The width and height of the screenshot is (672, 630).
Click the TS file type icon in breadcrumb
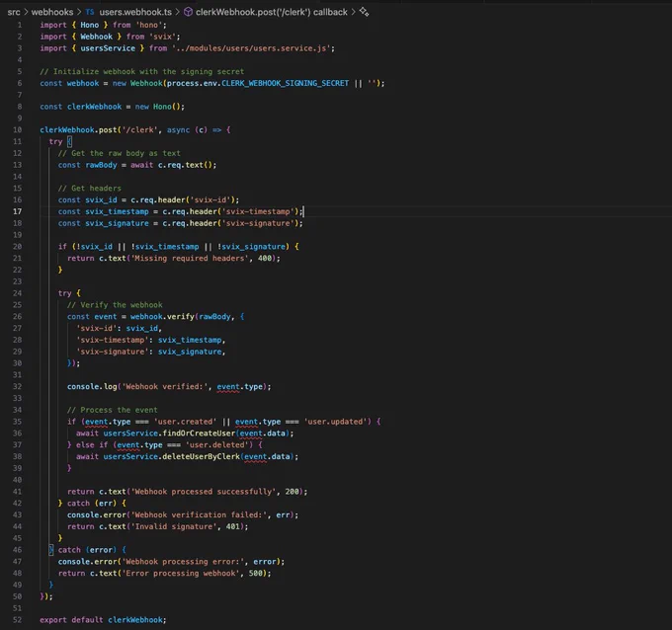pyautogui.click(x=90, y=12)
